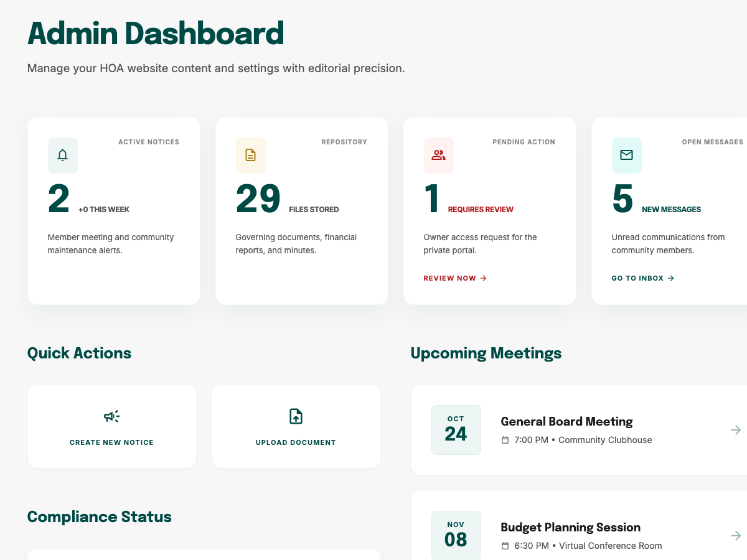Open the General Board Meeting title
The image size is (747, 560).
coord(566,422)
